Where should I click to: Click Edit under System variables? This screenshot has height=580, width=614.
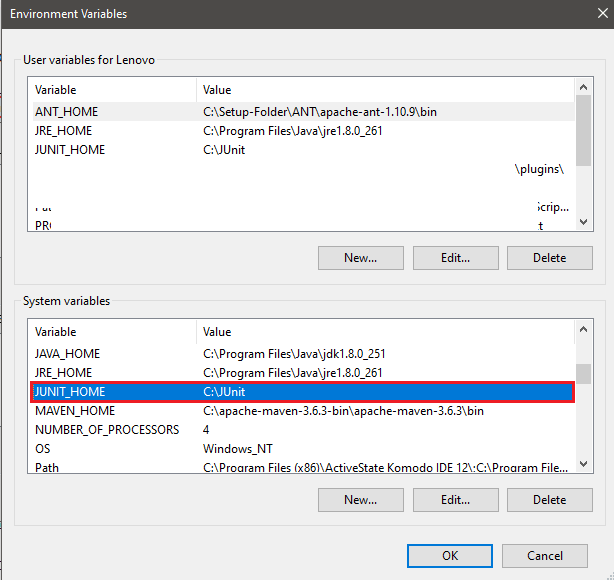click(x=455, y=500)
